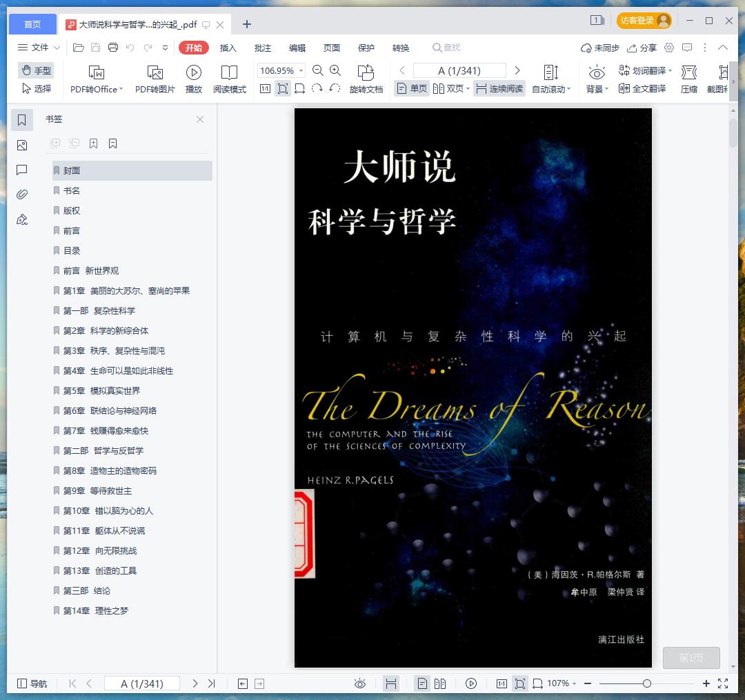Click the fit width toolbar icon

[300, 89]
